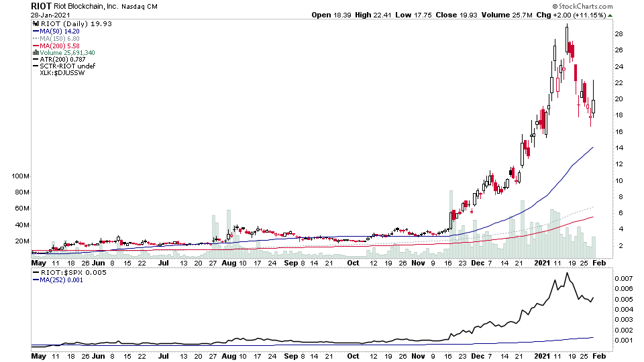Viewport: 644px width, 362px height.
Task: Click the 0.003 ratio axis label
Action: pos(623,320)
